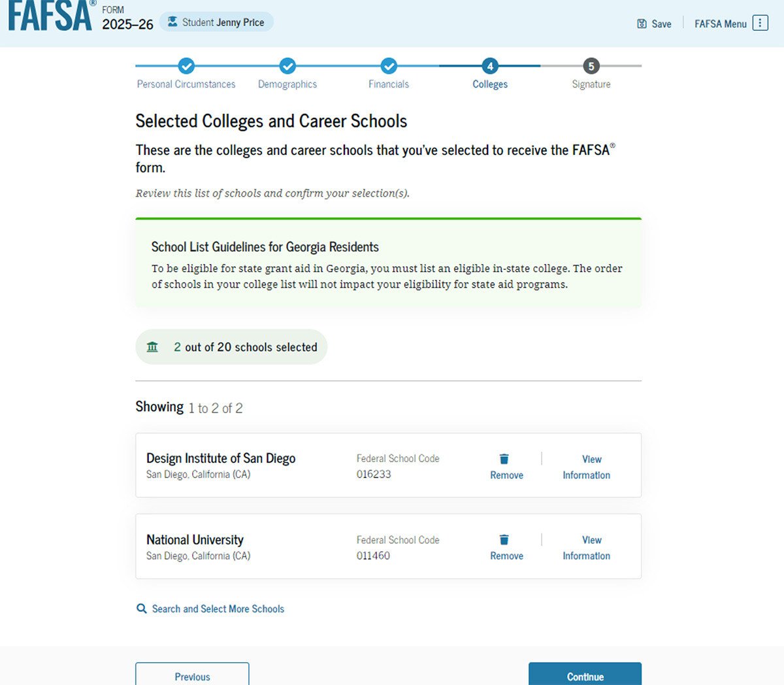
Task: Click the Financials checkmark step circle
Action: (389, 66)
